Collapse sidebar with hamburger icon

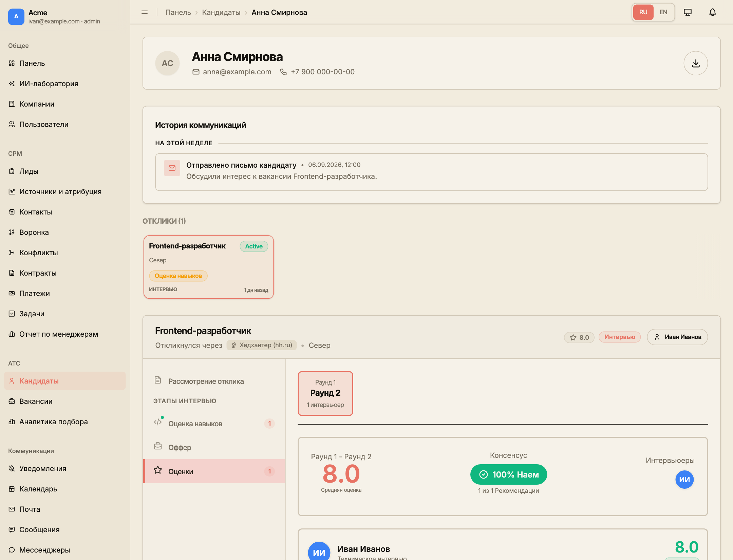[145, 12]
